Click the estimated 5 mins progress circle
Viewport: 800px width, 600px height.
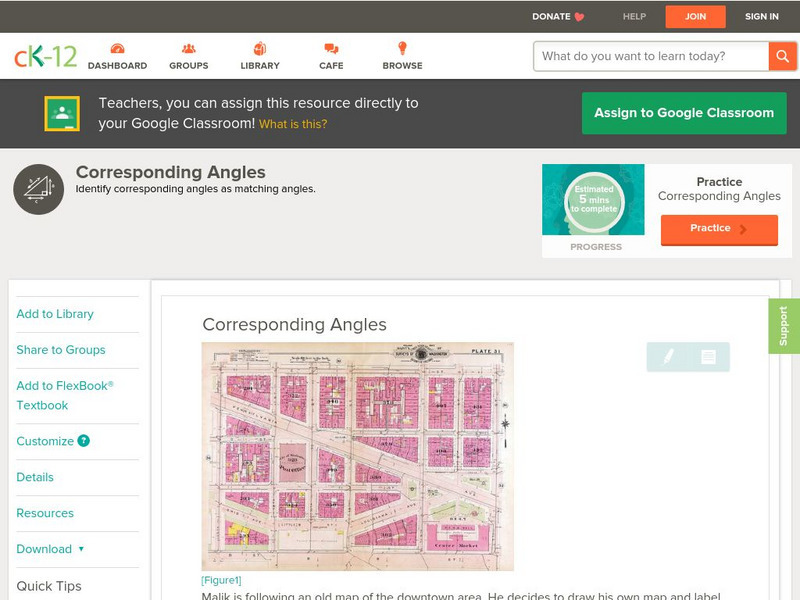tap(594, 200)
